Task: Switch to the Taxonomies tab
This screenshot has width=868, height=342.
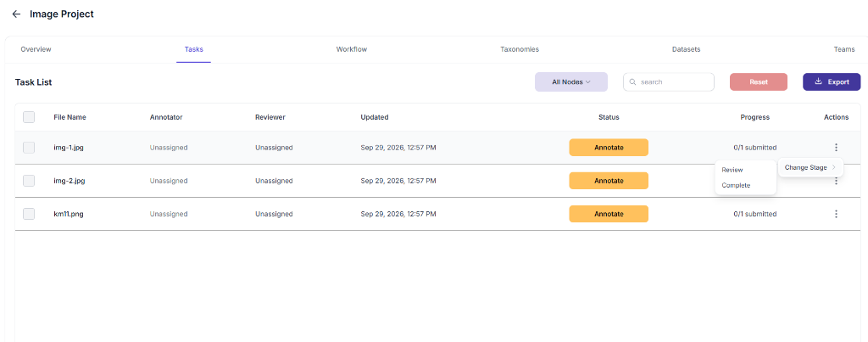Action: [520, 49]
